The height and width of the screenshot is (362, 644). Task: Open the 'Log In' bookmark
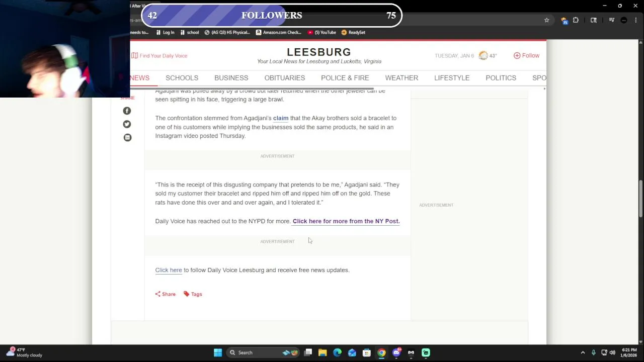165,32
